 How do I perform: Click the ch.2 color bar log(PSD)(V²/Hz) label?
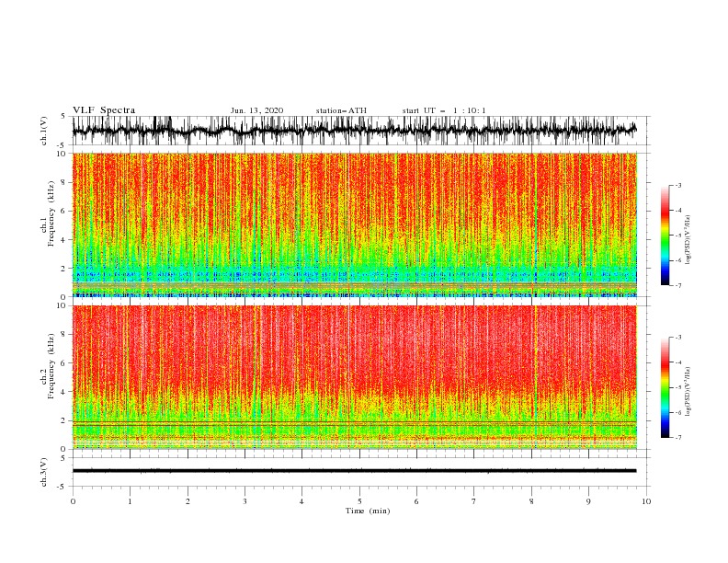coord(688,392)
